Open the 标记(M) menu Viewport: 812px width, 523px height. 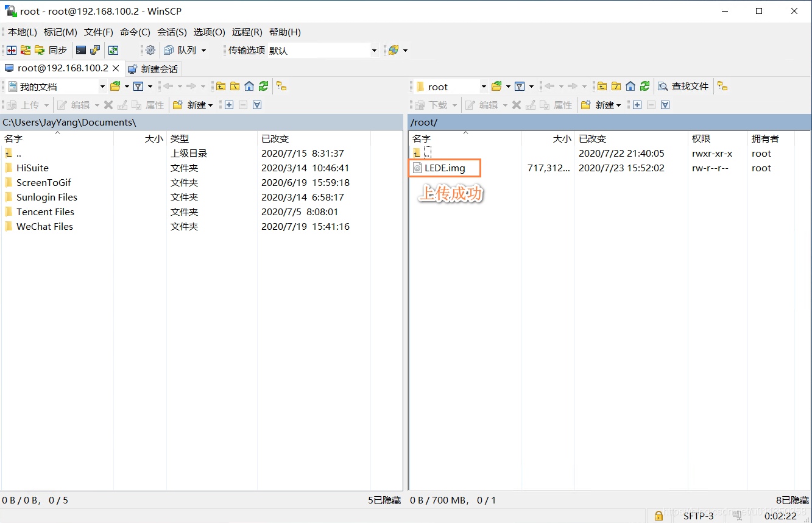[x=60, y=32]
